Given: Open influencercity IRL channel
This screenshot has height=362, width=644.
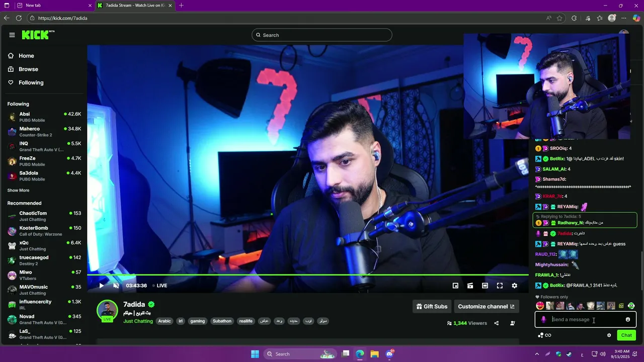Looking at the screenshot, I should tap(44, 305).
